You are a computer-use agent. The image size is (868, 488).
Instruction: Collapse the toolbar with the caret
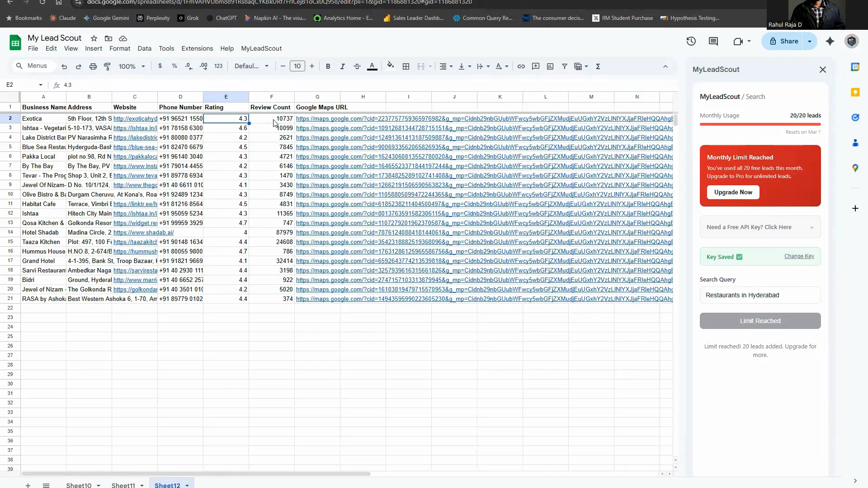click(x=665, y=66)
